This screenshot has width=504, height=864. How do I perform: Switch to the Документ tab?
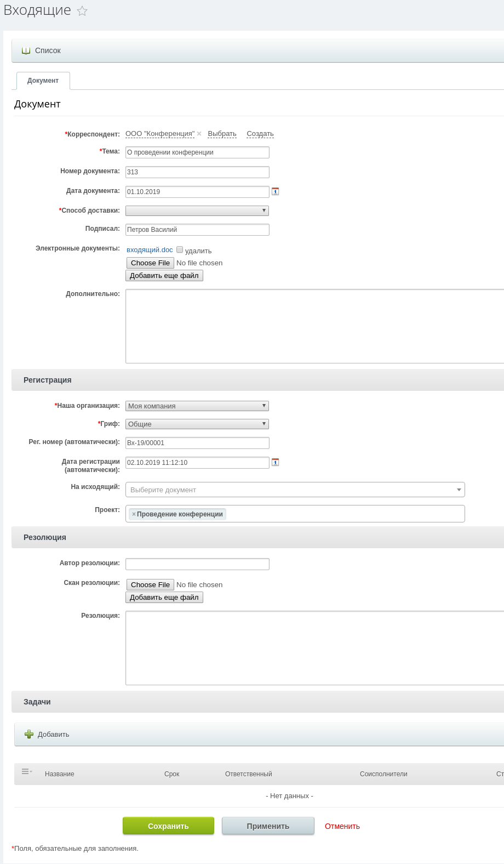pyautogui.click(x=43, y=81)
